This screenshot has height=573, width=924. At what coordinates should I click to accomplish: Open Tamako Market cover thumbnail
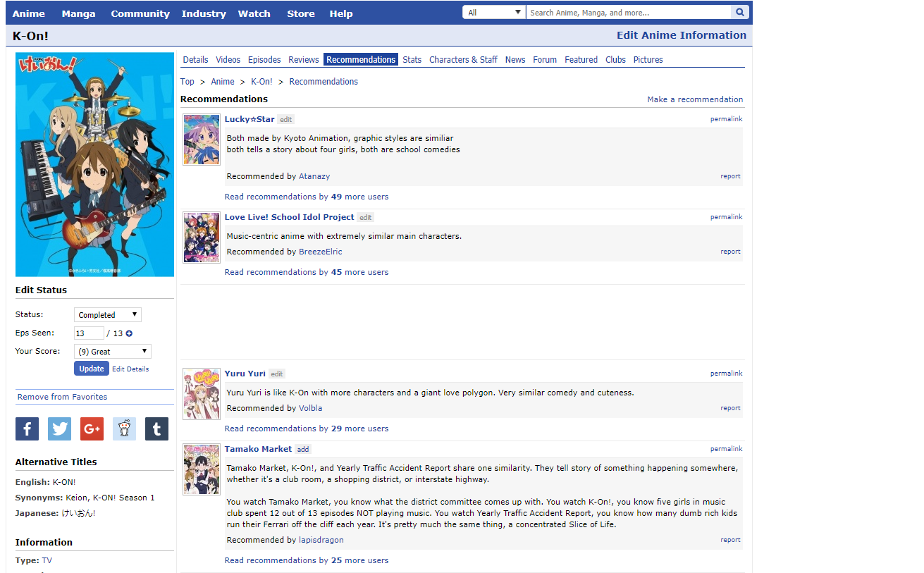click(x=202, y=469)
